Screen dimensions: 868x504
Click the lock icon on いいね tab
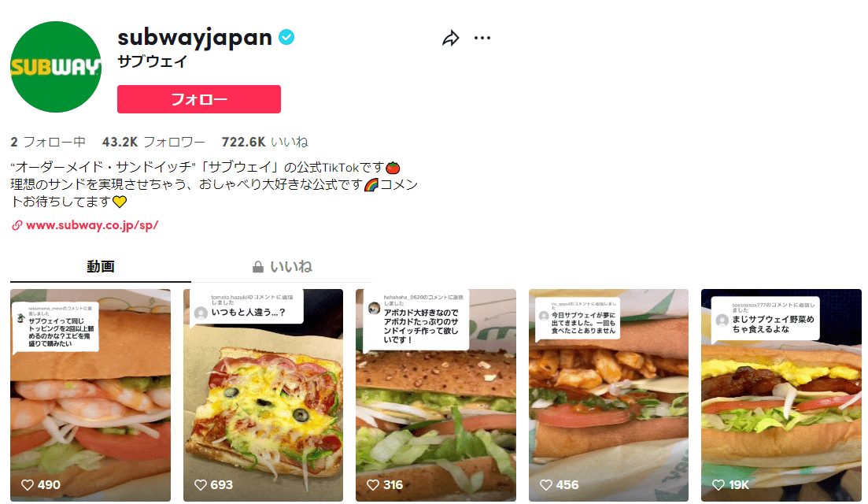(x=258, y=267)
